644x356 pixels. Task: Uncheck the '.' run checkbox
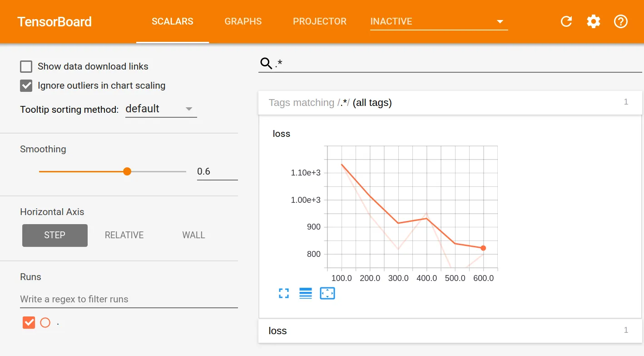[x=29, y=323]
